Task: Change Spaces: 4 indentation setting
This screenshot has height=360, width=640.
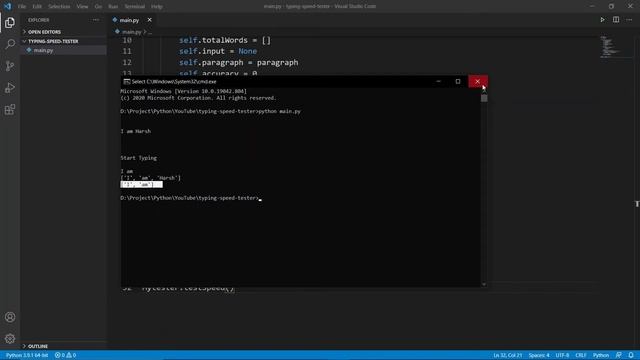Action: [539, 355]
